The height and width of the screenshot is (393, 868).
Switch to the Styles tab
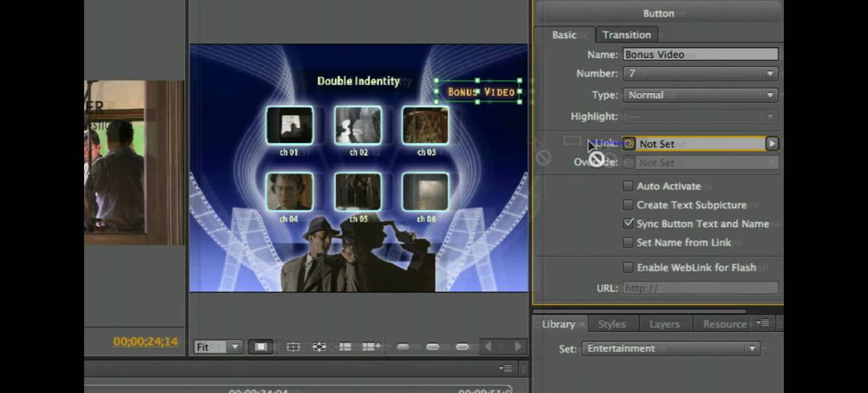point(612,324)
